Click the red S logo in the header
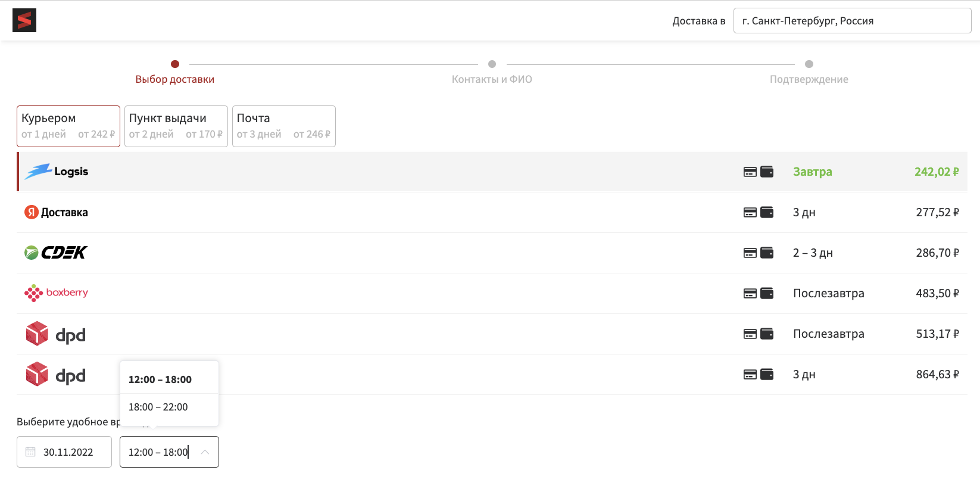 [x=24, y=20]
